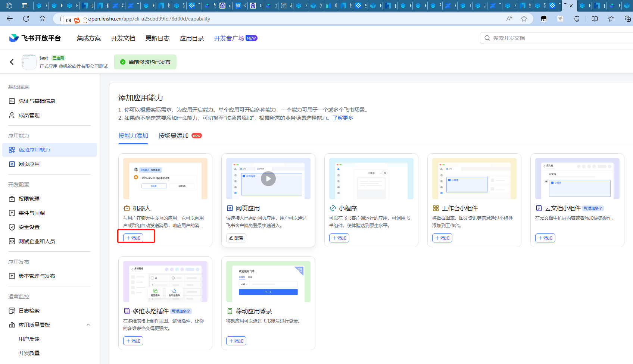Open the 了解更多 link
The height and width of the screenshot is (364, 633).
[x=343, y=118]
